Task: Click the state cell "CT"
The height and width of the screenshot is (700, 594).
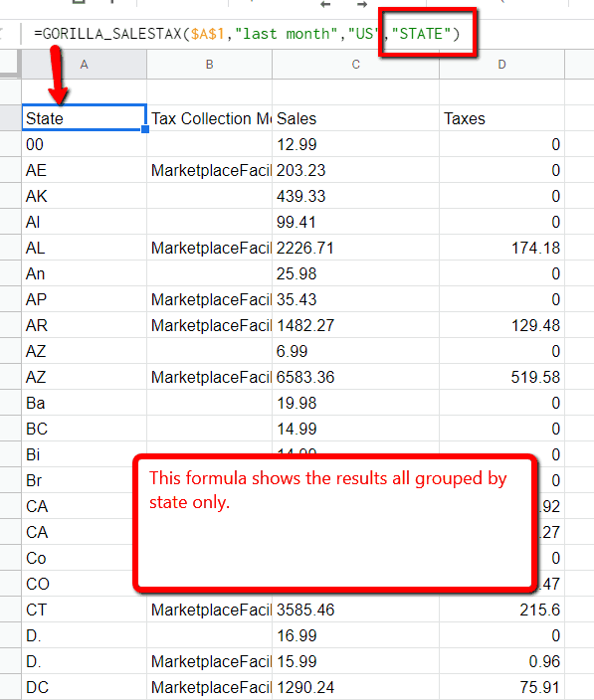Action: point(84,610)
